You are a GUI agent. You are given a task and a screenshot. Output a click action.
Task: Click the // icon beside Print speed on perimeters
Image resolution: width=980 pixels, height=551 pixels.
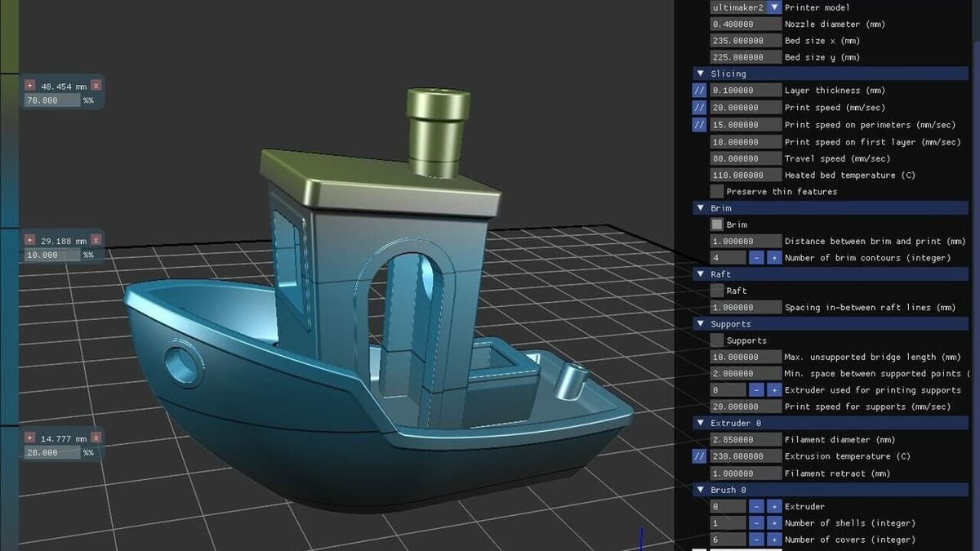(x=699, y=125)
